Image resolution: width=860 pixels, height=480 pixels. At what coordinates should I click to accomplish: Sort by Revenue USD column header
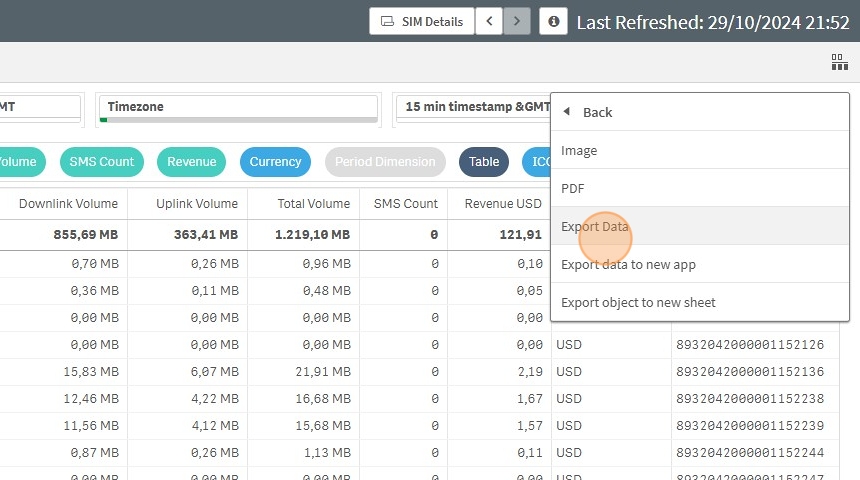[x=503, y=204]
